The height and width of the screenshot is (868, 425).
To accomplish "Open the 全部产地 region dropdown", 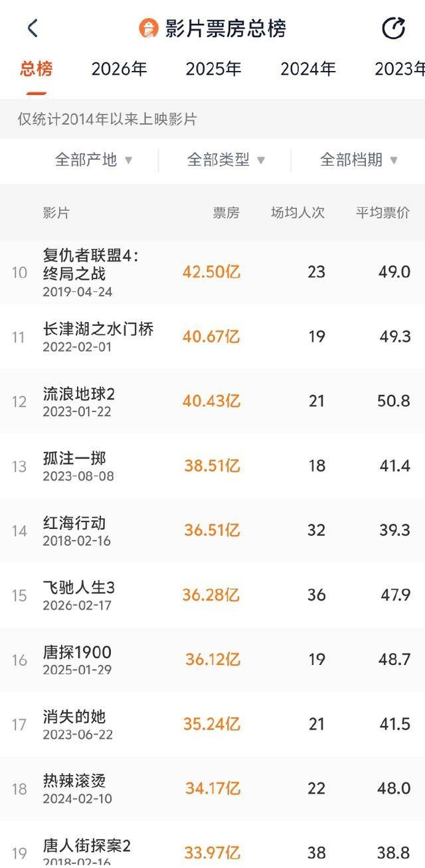I will (x=94, y=160).
